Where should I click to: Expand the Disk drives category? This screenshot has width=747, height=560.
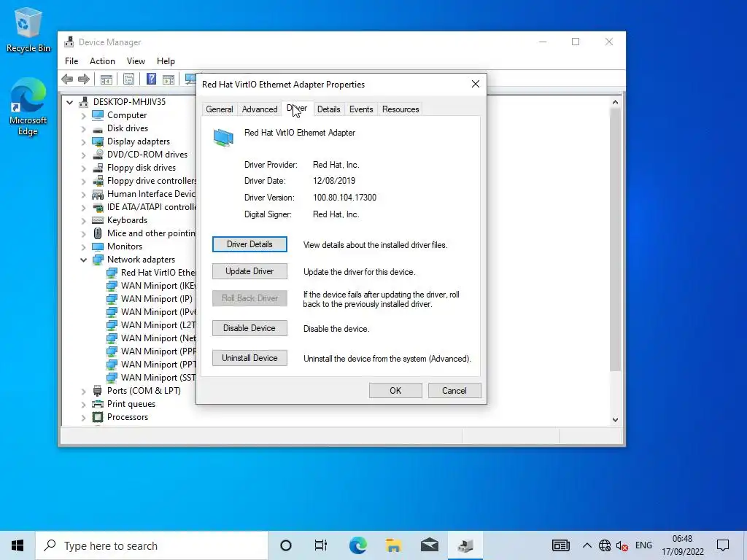(83, 128)
